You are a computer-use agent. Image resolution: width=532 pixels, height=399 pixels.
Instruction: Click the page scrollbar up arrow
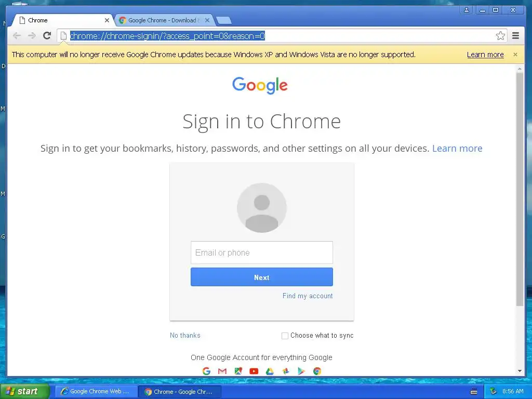[x=520, y=69]
